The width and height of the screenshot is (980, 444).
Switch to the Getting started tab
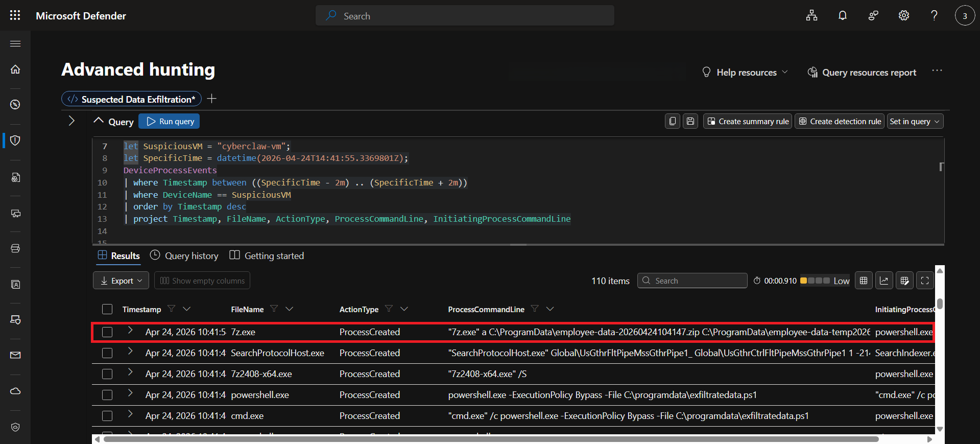[x=267, y=256]
